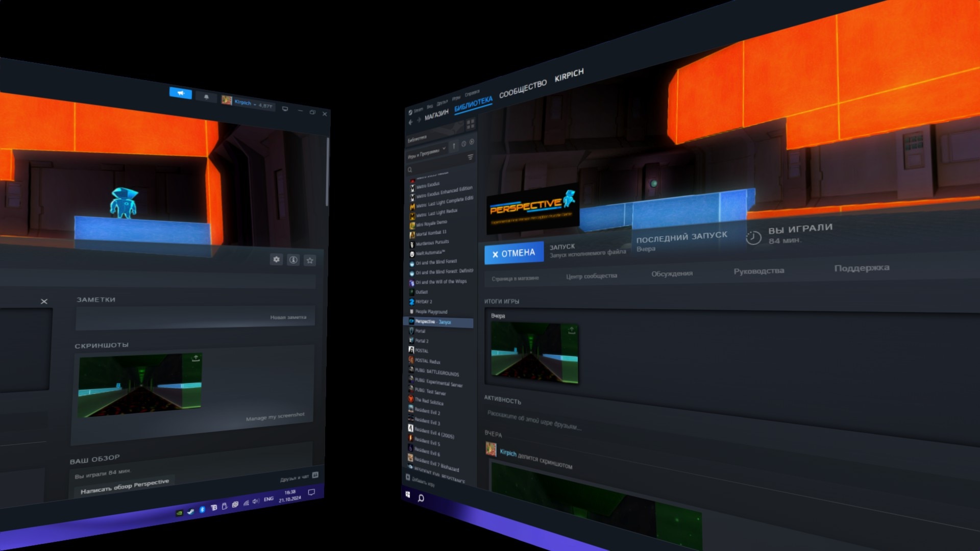Select PAYDAY 2 in library list
This screenshot has height=551, width=980.
[x=421, y=302]
